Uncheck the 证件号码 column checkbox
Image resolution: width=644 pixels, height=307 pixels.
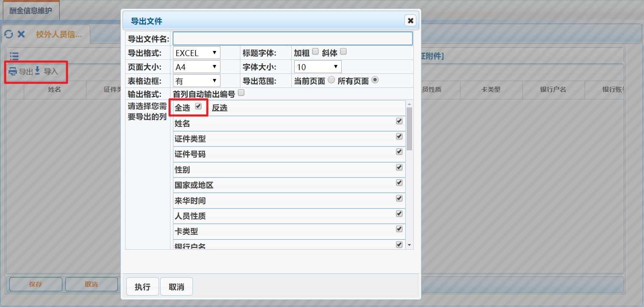tap(399, 152)
